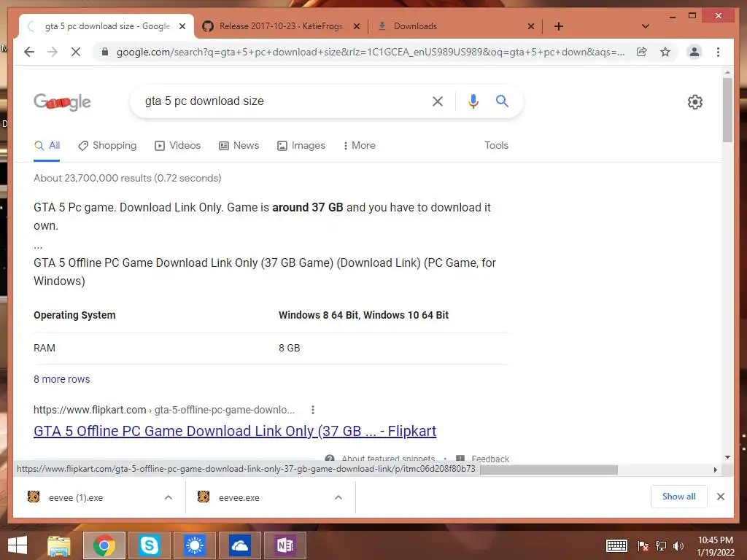747x560 pixels.
Task: Stop loading the page
Action: tap(76, 52)
